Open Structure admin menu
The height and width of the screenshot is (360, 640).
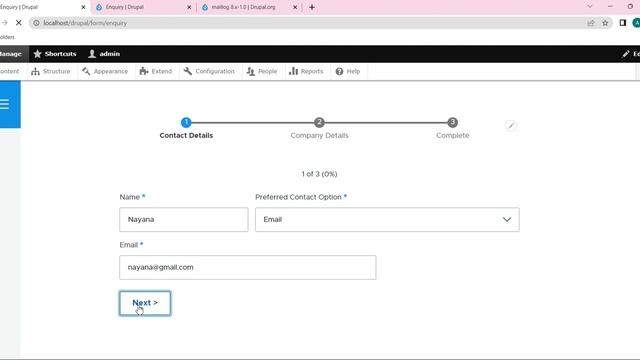point(51,71)
